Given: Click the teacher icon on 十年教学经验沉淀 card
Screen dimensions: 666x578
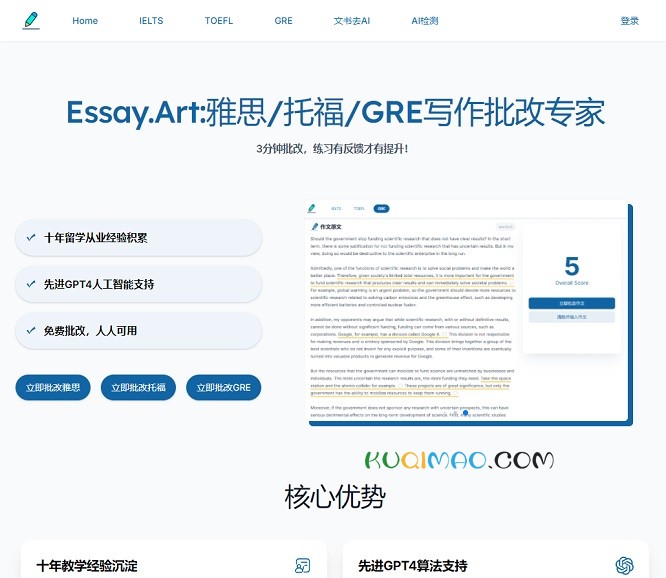Looking at the screenshot, I should 302,566.
